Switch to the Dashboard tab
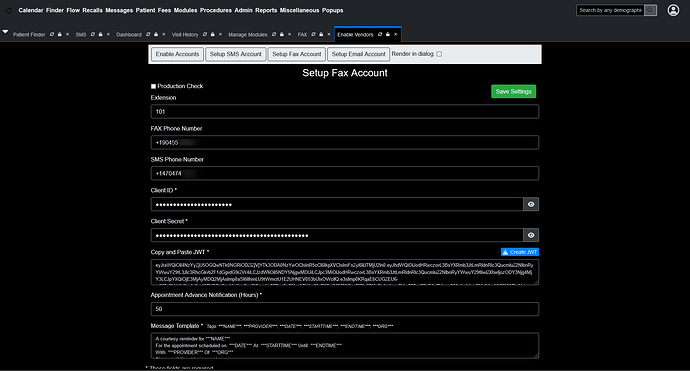Viewport: 690px width, 371px height. point(129,34)
